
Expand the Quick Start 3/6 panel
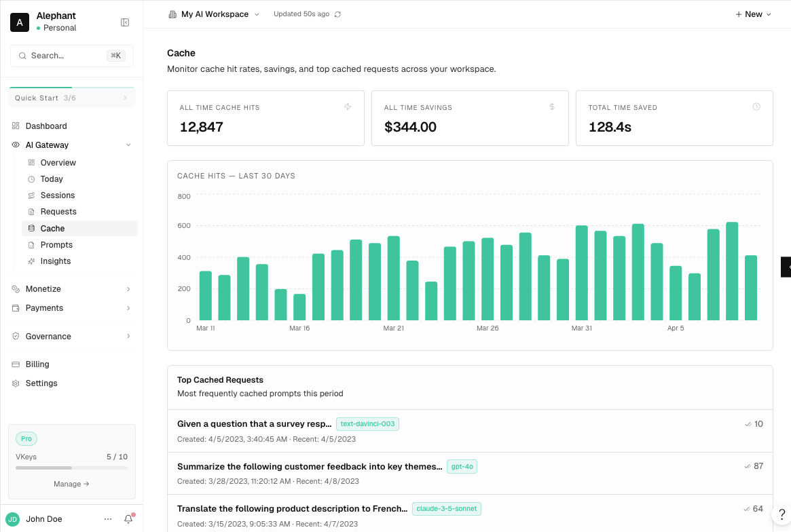72,98
